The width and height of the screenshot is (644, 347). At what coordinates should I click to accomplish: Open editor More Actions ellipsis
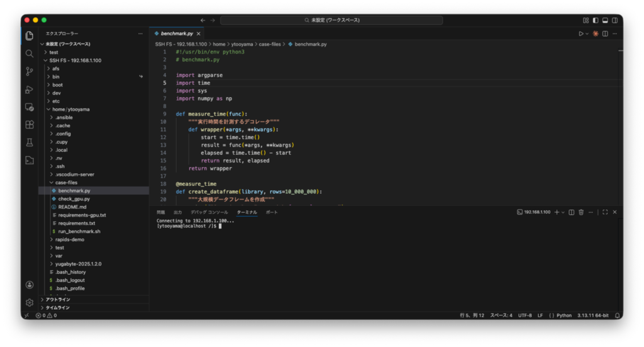615,34
